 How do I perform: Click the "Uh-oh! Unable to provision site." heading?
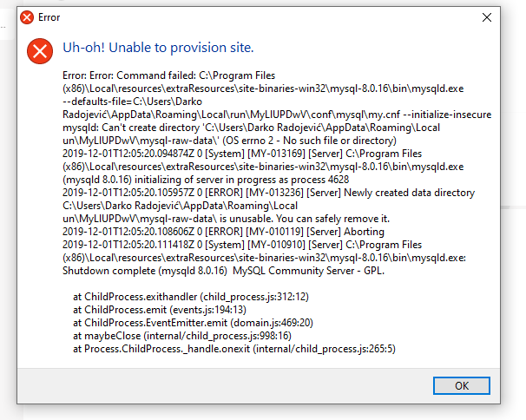158,48
